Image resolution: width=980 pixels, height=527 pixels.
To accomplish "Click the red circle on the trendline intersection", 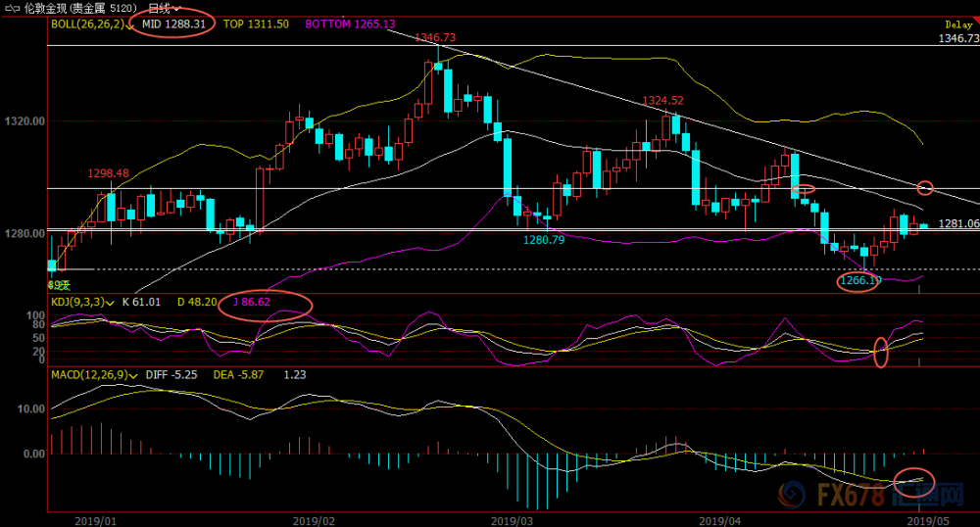I will click(925, 187).
